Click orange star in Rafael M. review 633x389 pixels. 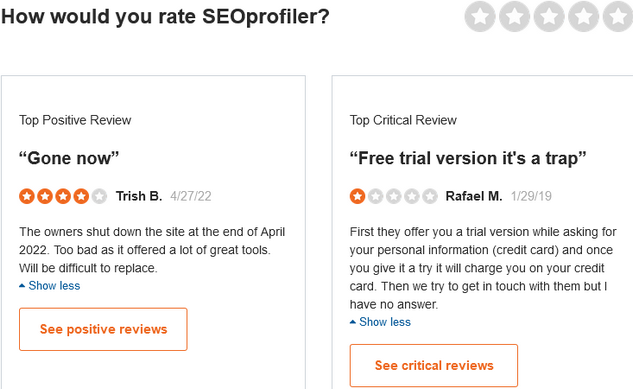tap(357, 197)
